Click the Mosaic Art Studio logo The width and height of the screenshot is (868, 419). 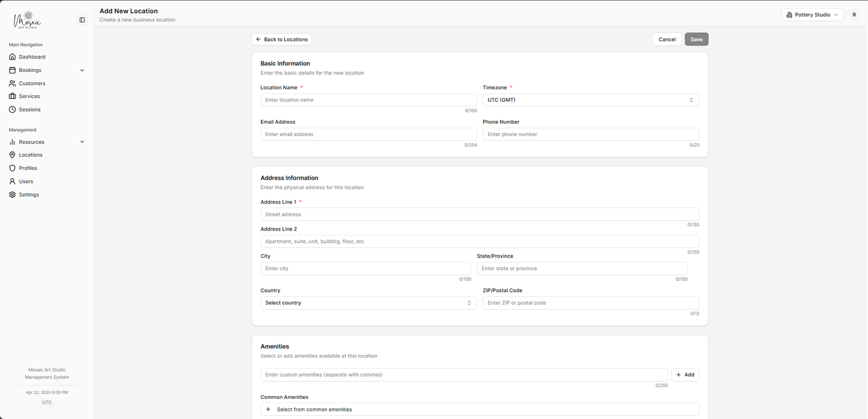tap(28, 19)
